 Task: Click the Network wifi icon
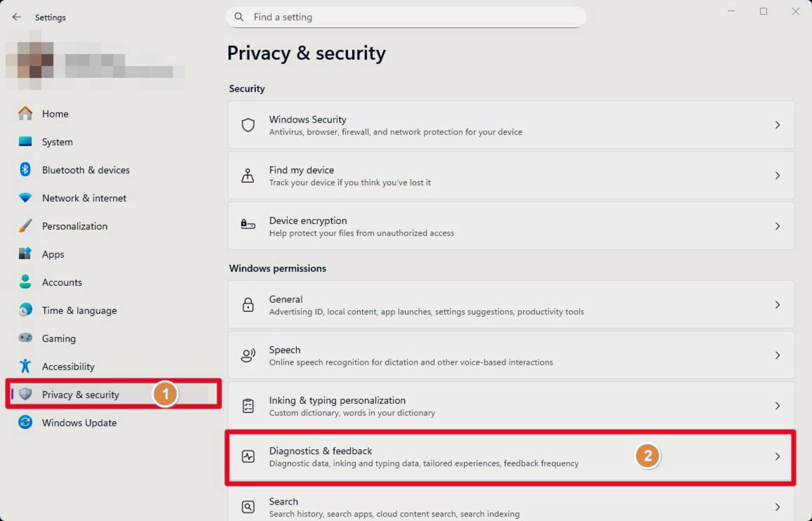[25, 198]
